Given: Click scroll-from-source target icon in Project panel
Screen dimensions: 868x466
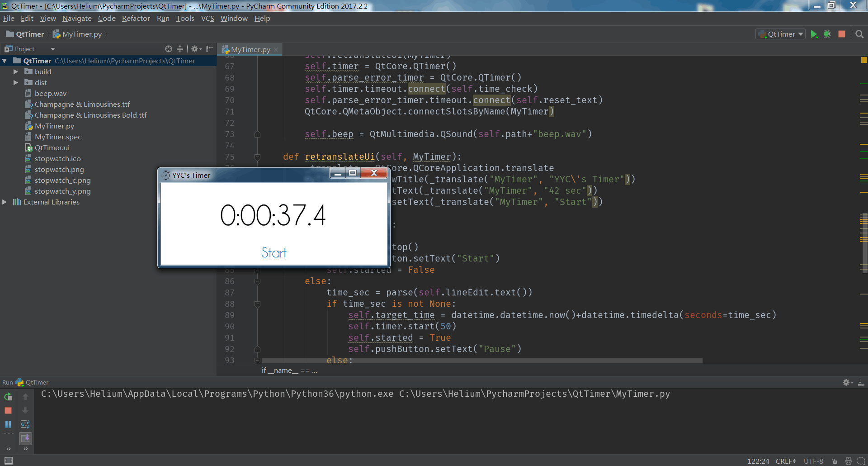Looking at the screenshot, I should (169, 49).
